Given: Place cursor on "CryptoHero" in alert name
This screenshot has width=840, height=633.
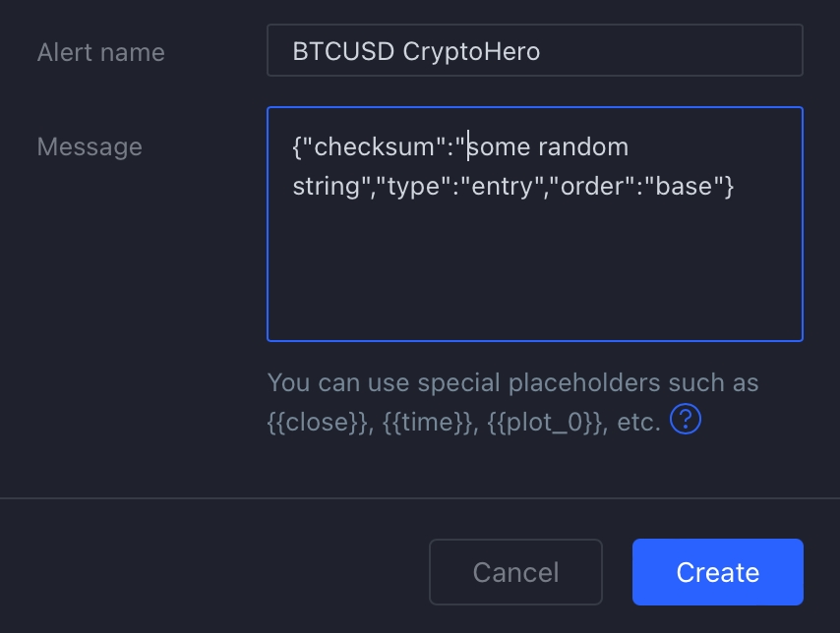Looking at the screenshot, I should coord(471,51).
